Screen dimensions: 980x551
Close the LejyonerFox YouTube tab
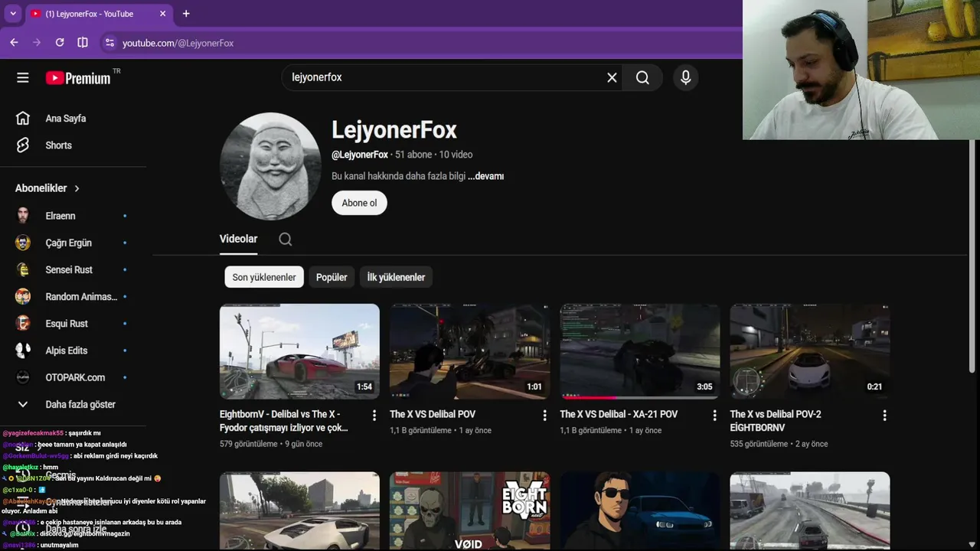[162, 14]
